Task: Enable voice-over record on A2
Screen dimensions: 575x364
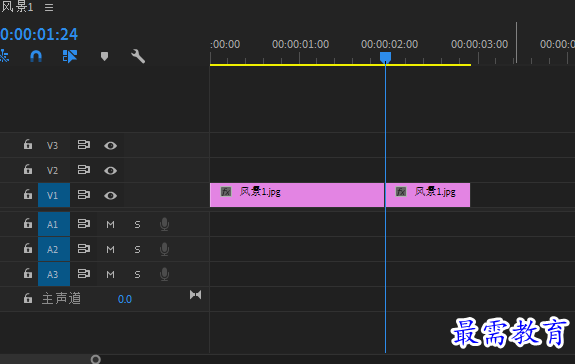Action: pos(165,249)
